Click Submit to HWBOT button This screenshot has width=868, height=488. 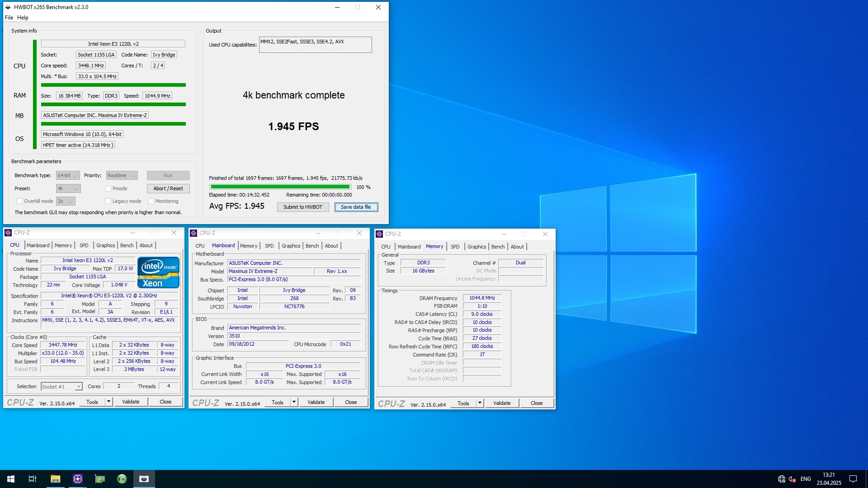click(303, 207)
